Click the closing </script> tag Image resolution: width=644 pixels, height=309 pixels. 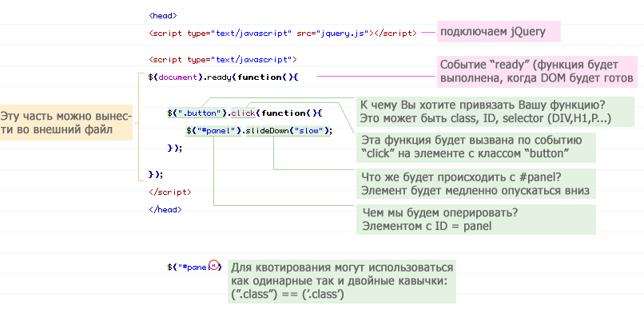coord(169,192)
